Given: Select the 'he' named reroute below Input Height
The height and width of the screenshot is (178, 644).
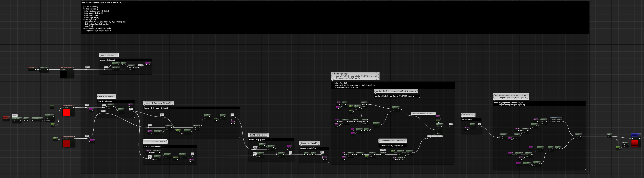Looking at the screenshot, I should [93, 141].
